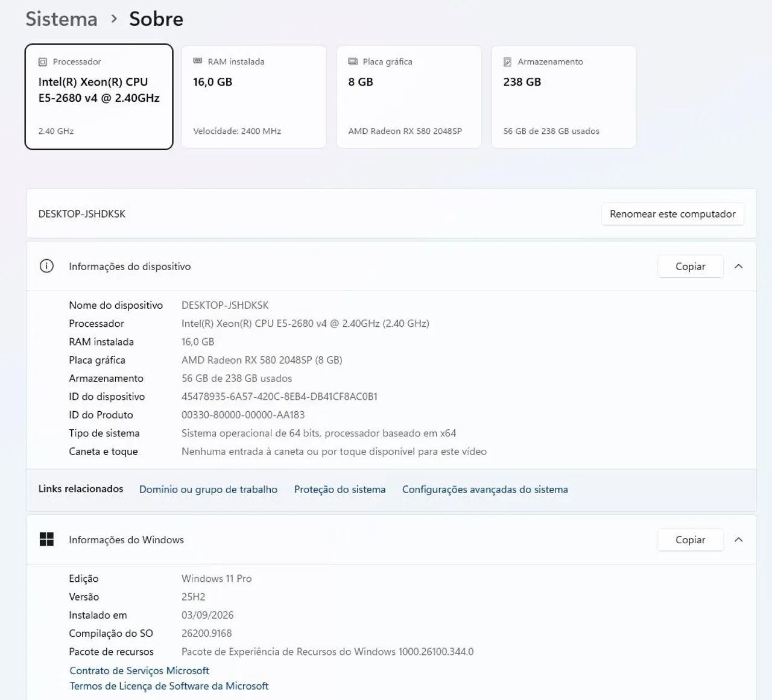Click the Pacote de recursos label
Viewport: 772px width, 700px height.
(x=112, y=652)
